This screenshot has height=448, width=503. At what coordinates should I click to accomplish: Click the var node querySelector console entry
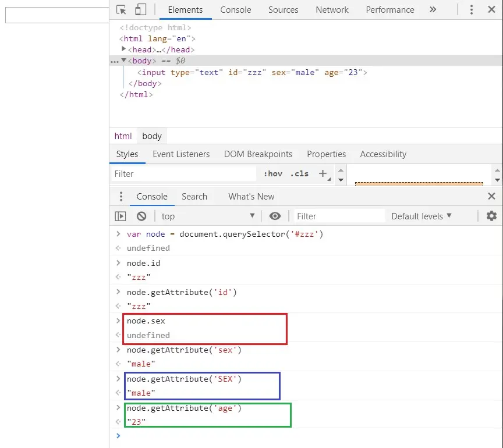(x=225, y=234)
